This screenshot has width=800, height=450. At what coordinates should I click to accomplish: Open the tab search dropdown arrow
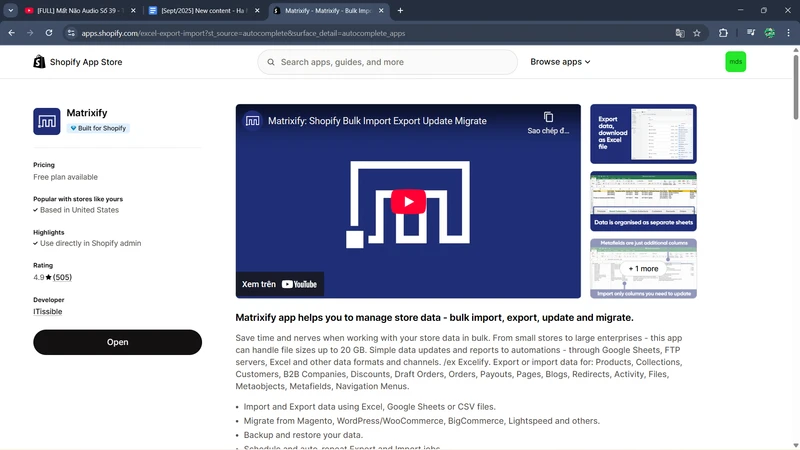pyautogui.click(x=10, y=10)
